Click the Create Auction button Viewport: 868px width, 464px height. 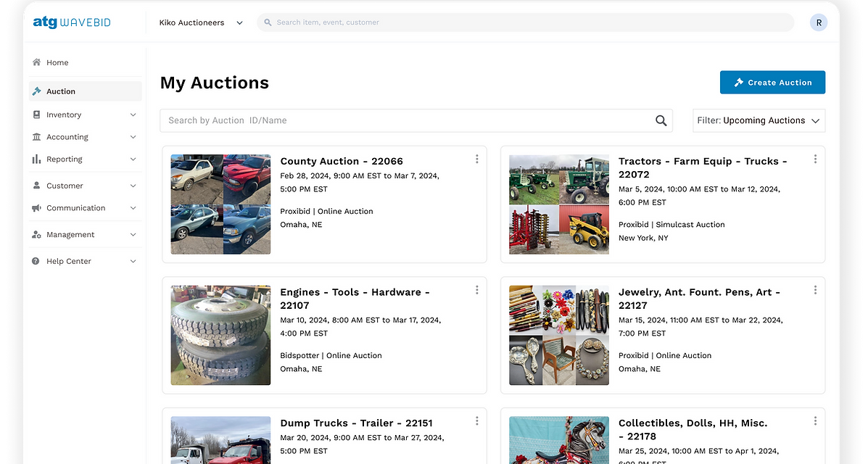[772, 83]
